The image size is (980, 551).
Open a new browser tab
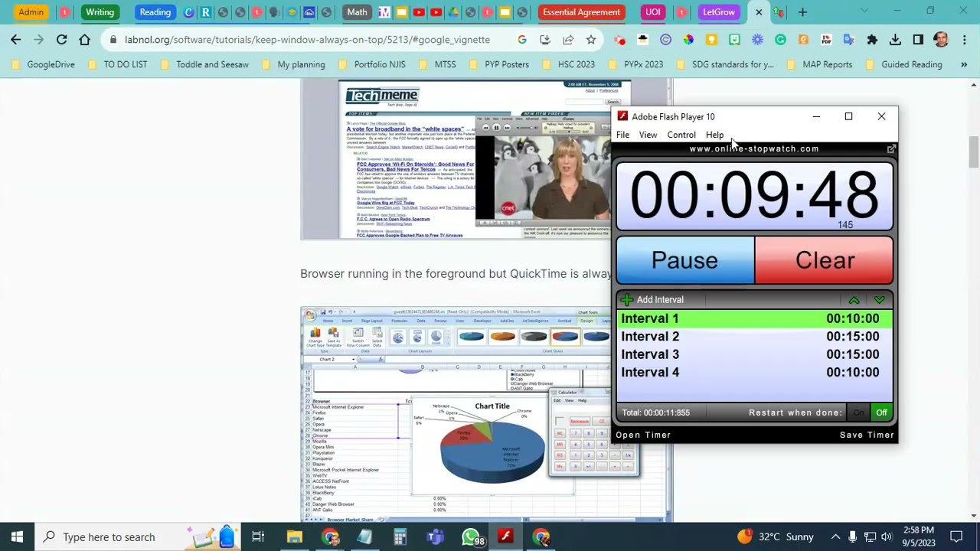click(x=802, y=12)
